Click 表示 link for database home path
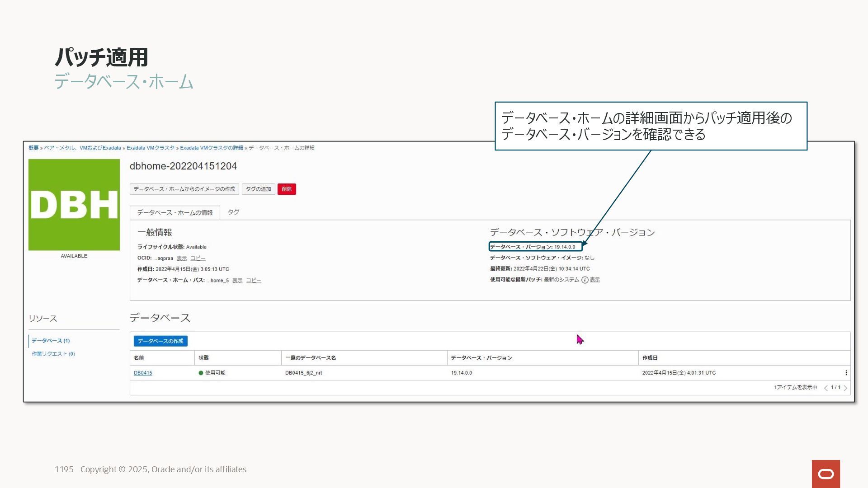 [237, 281]
